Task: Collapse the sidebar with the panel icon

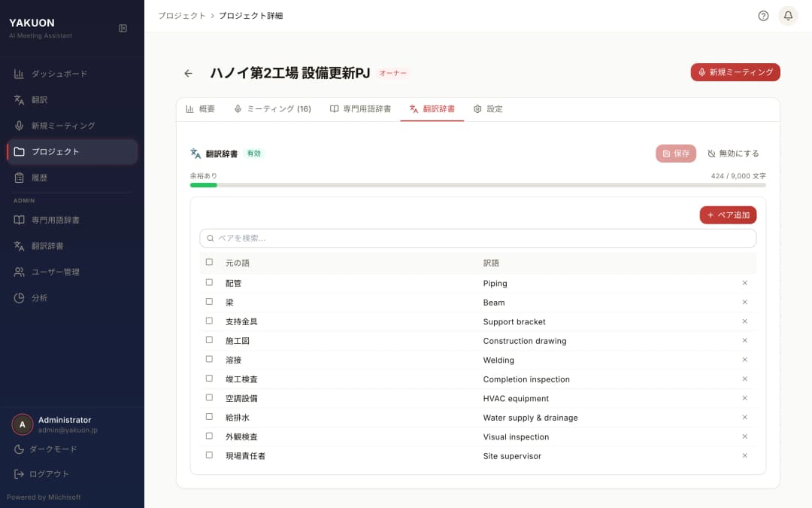Action: [x=123, y=28]
